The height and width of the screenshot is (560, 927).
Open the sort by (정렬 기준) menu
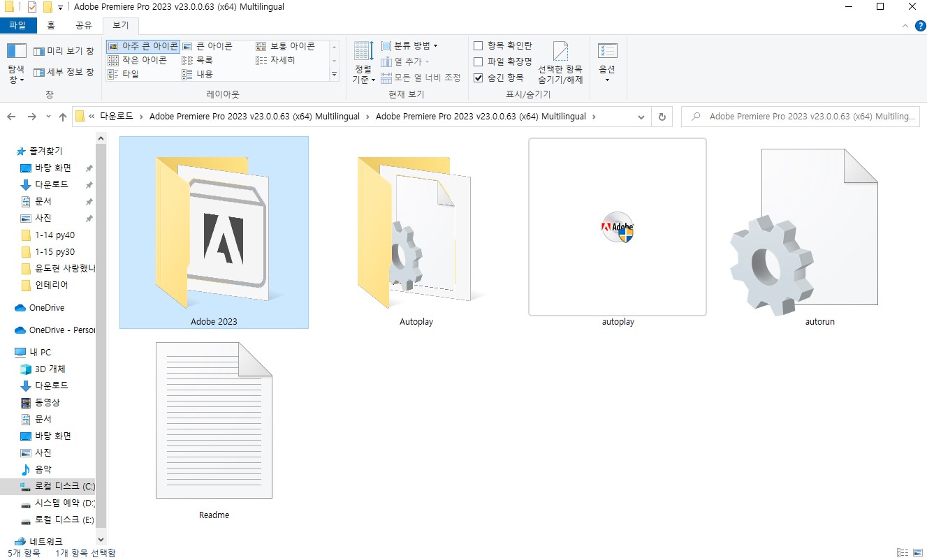point(363,63)
